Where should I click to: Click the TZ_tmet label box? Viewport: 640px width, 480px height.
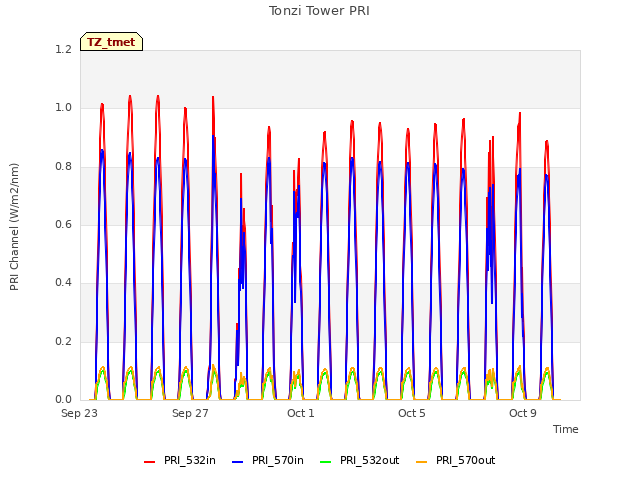point(111,42)
